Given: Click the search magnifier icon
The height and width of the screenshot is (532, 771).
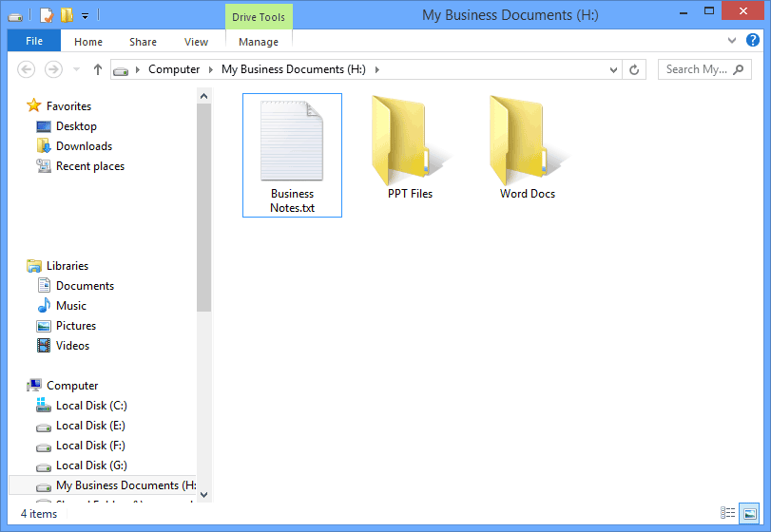Looking at the screenshot, I should tap(738, 69).
